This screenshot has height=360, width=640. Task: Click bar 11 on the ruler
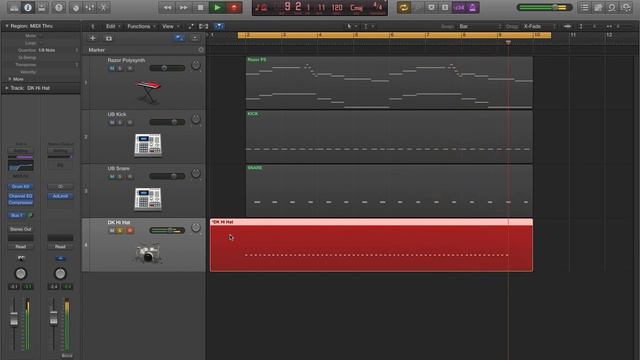573,35
